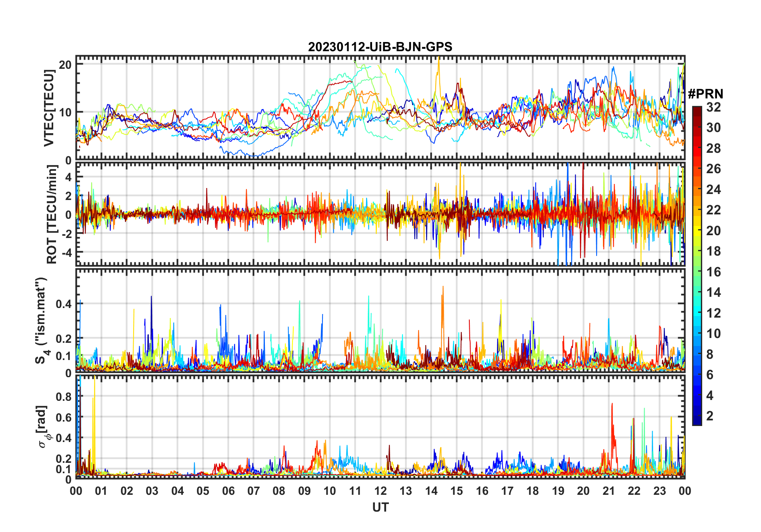Select PRN colorbar tick label 30
Screen dimensions: 761x532
click(x=713, y=128)
